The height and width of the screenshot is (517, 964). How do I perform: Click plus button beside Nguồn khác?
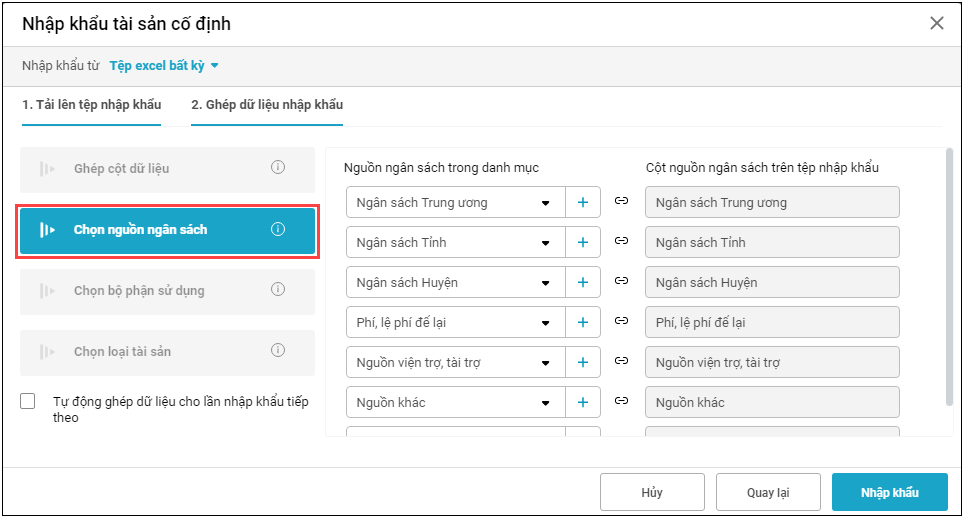[582, 403]
